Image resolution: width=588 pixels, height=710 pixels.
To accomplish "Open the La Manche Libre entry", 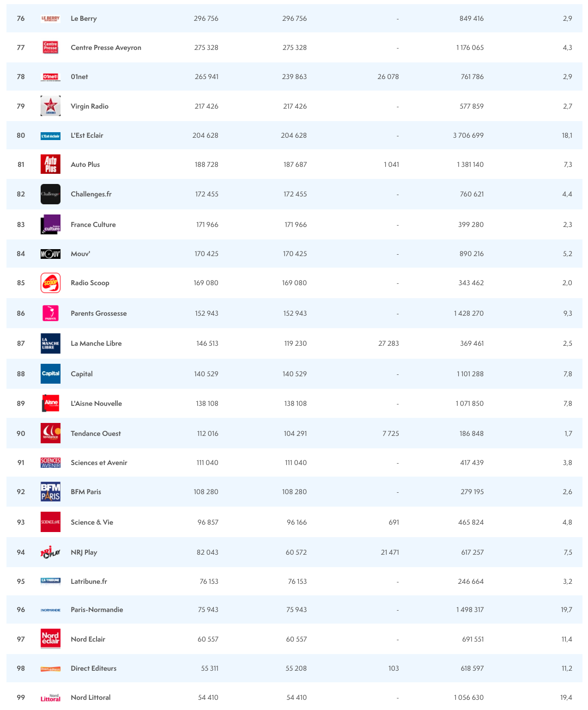I will (96, 343).
